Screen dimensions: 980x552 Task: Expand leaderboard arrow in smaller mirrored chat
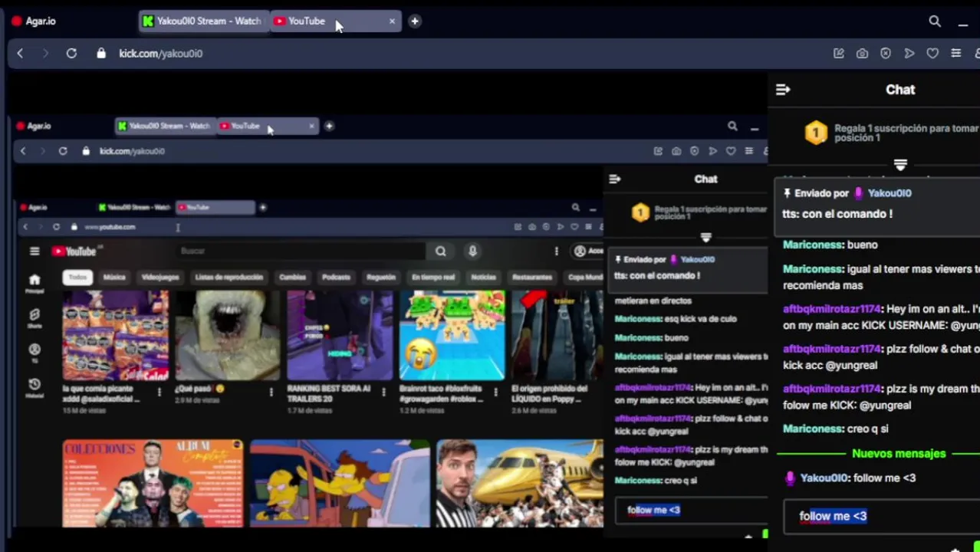[705, 238]
